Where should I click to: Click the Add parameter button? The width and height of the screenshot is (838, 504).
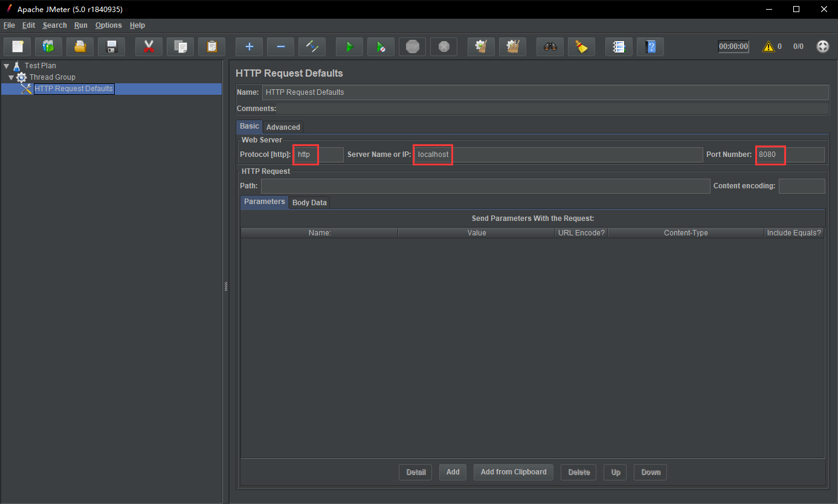(453, 472)
